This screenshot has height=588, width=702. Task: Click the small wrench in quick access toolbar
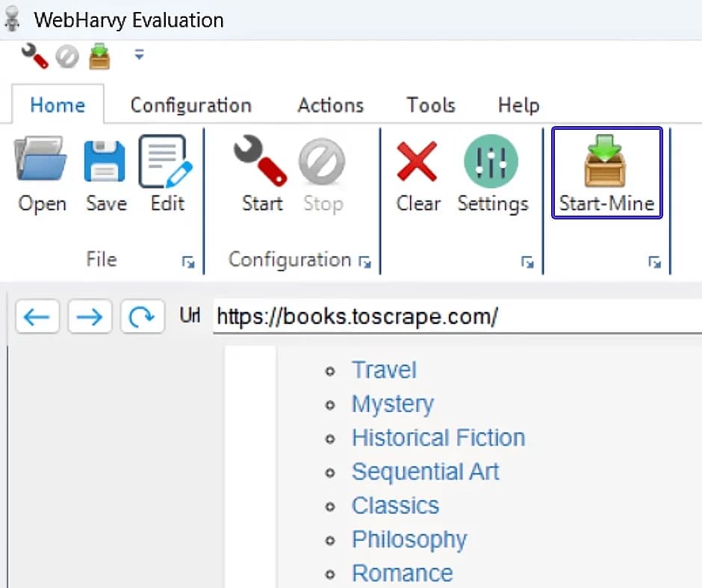(x=34, y=56)
